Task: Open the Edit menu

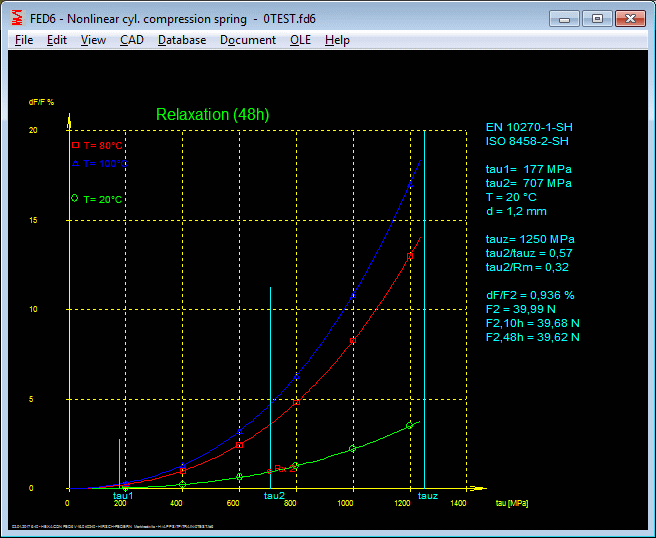Action: tap(57, 40)
